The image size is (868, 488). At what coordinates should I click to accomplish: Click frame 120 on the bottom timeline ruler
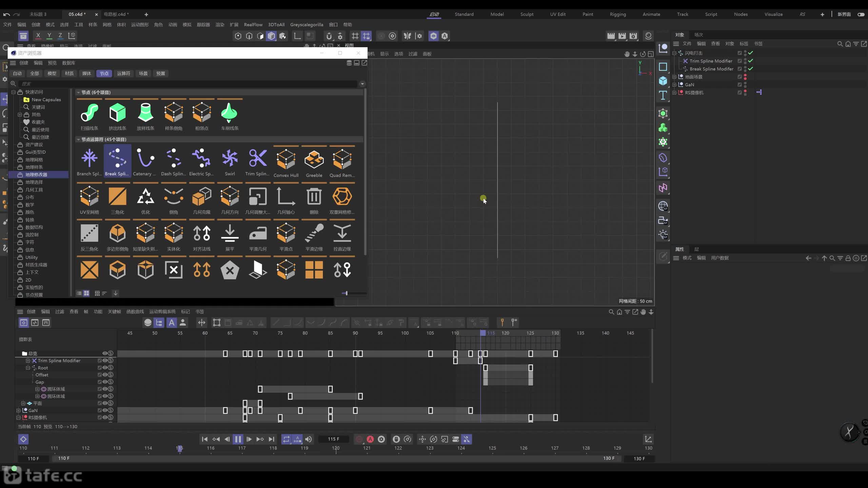(336, 448)
